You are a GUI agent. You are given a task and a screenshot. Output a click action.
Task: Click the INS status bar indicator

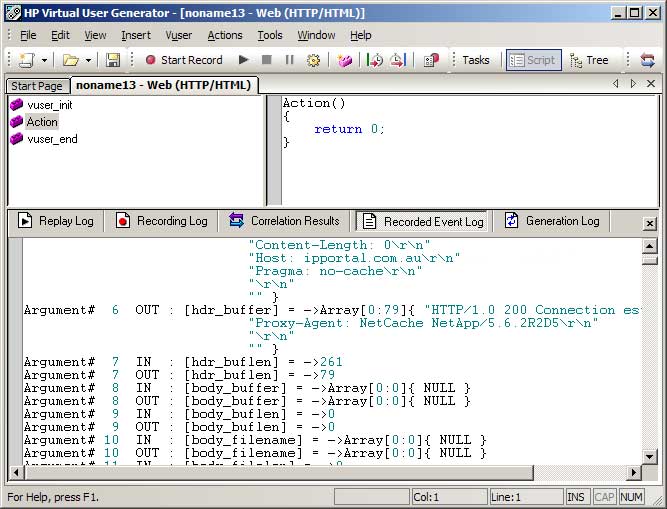pos(576,497)
